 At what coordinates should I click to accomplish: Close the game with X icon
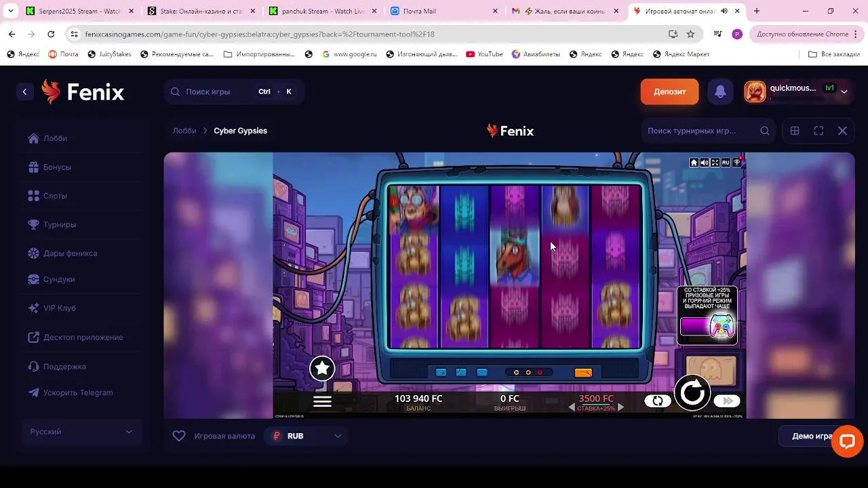842,131
